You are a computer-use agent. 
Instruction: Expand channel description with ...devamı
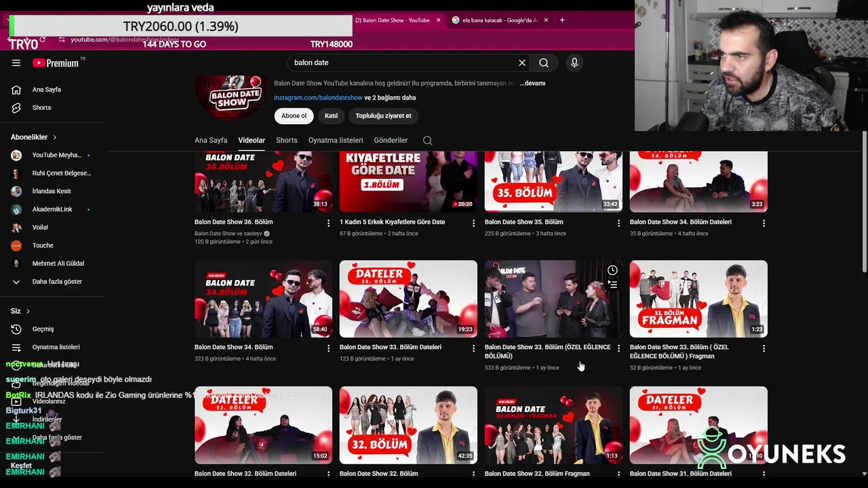[532, 83]
